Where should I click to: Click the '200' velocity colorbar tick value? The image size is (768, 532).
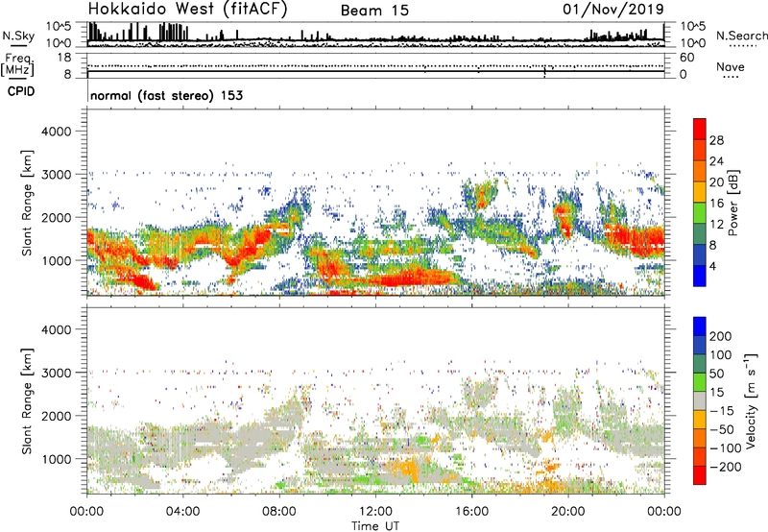(x=721, y=336)
